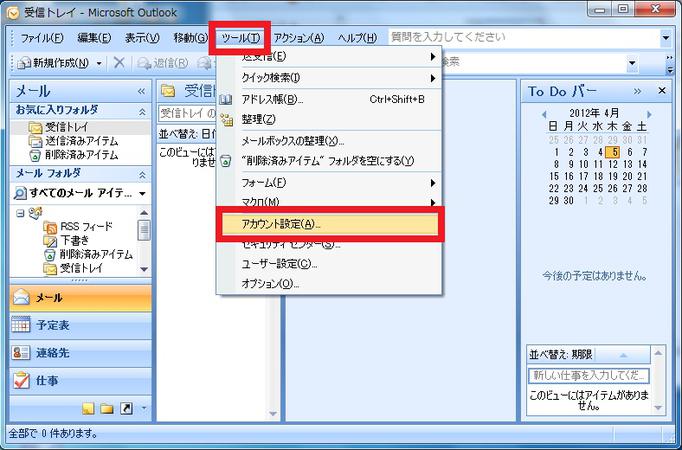Screen dimensions: 682x450
Task: Click the shortcuts icon in navigation footer
Action: [x=126, y=409]
